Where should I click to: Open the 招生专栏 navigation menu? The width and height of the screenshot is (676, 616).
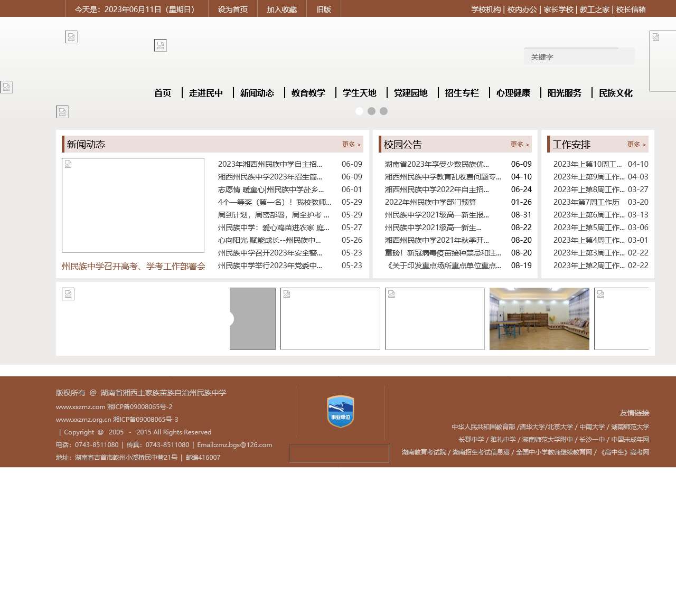coord(462,93)
